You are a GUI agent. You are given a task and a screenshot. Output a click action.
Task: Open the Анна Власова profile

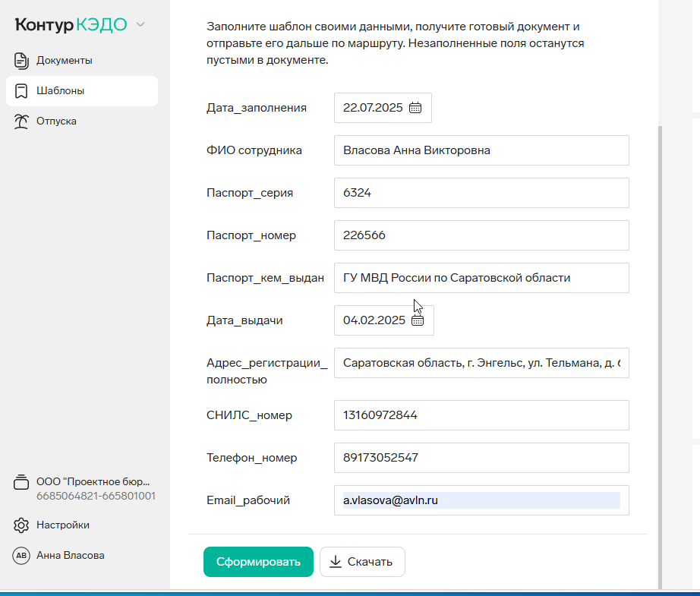pyautogui.click(x=82, y=555)
